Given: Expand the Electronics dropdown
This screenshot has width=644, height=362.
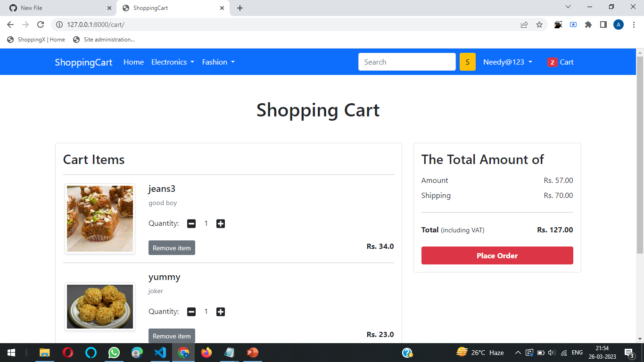Looking at the screenshot, I should [x=173, y=62].
